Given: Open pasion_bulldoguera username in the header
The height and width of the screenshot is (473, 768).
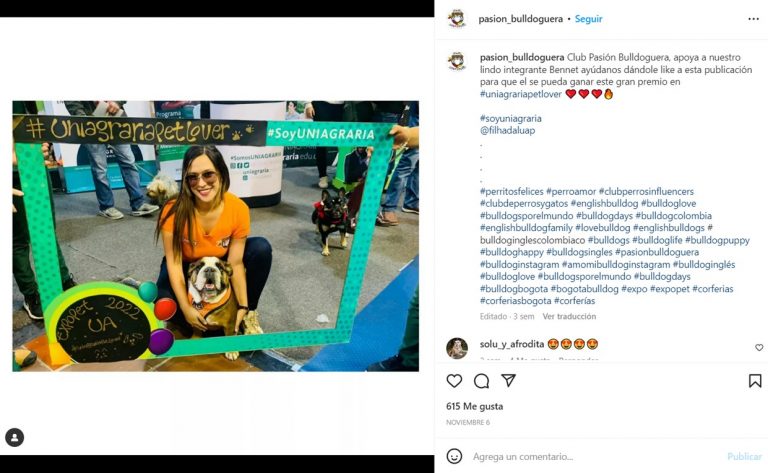Looking at the screenshot, I should pyautogui.click(x=520, y=19).
